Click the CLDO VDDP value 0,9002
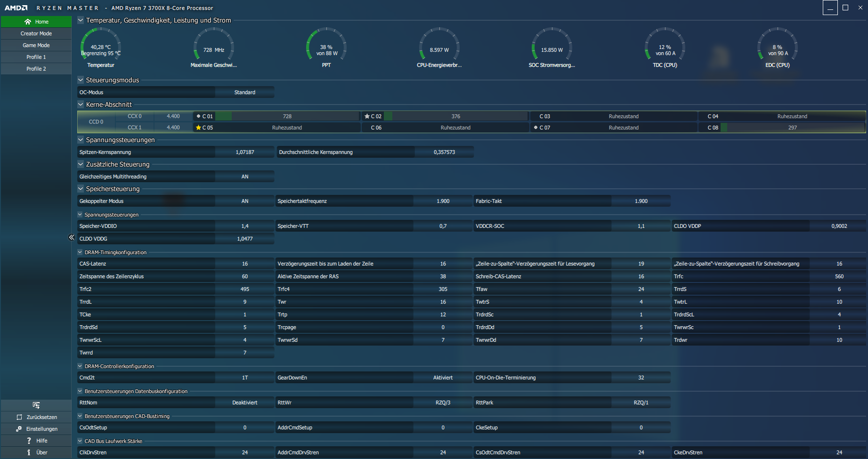Screen dimensions: 868x459 (839, 226)
